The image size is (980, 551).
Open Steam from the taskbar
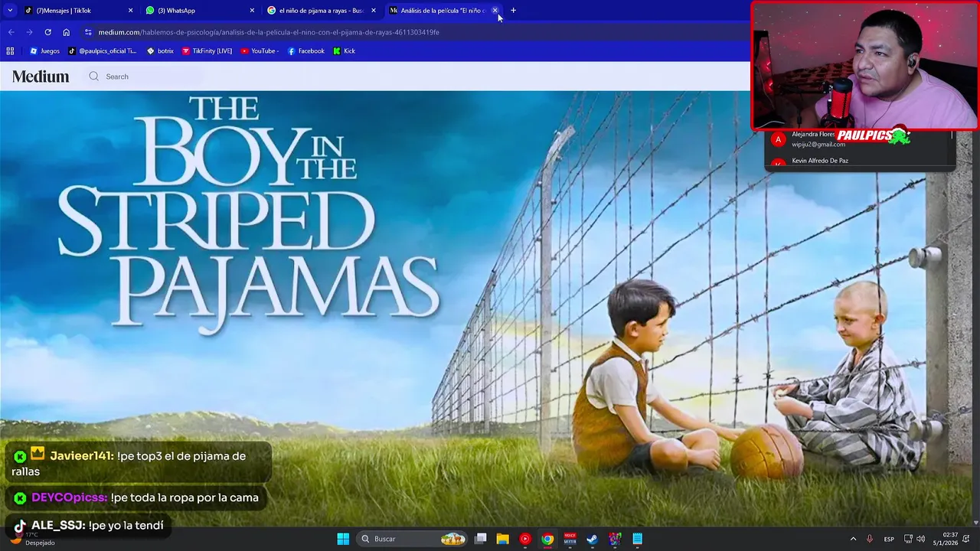[592, 539]
